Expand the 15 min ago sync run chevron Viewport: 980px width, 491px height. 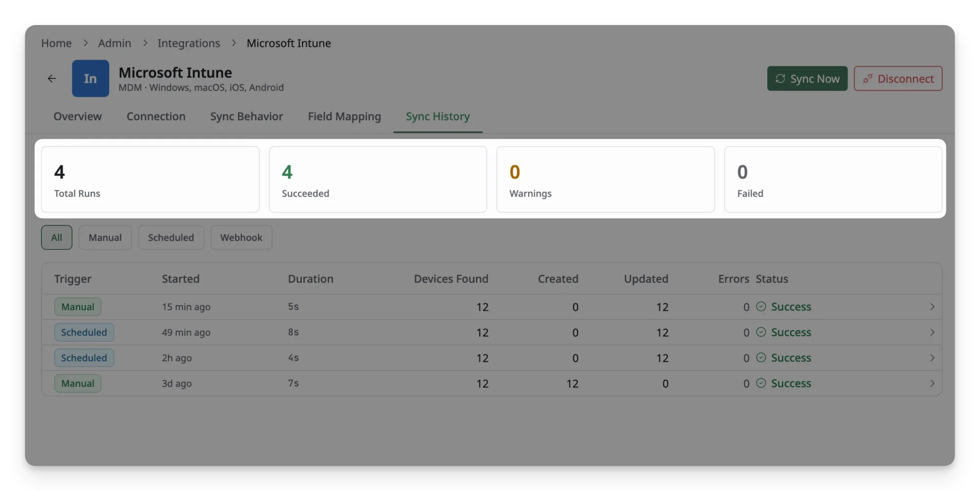tap(932, 307)
